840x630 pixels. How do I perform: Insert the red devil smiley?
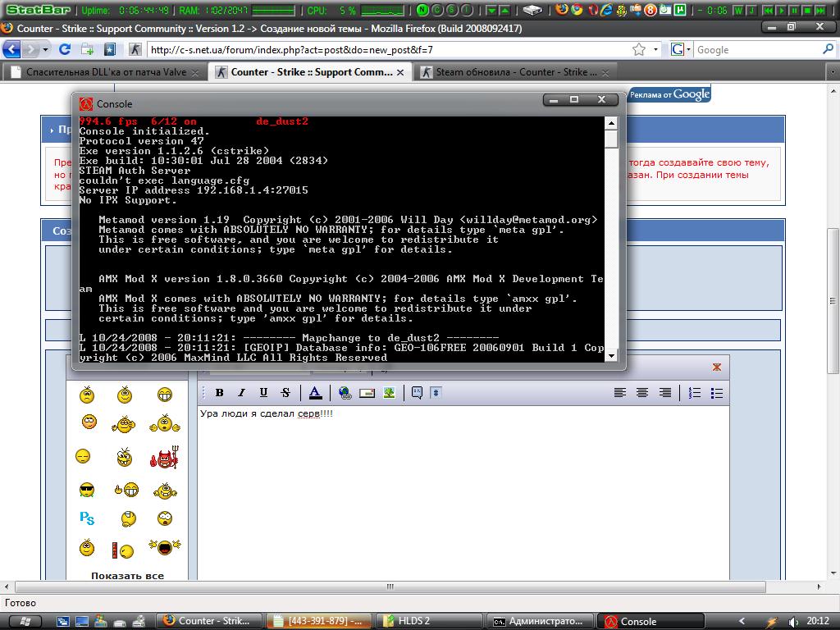tap(164, 457)
